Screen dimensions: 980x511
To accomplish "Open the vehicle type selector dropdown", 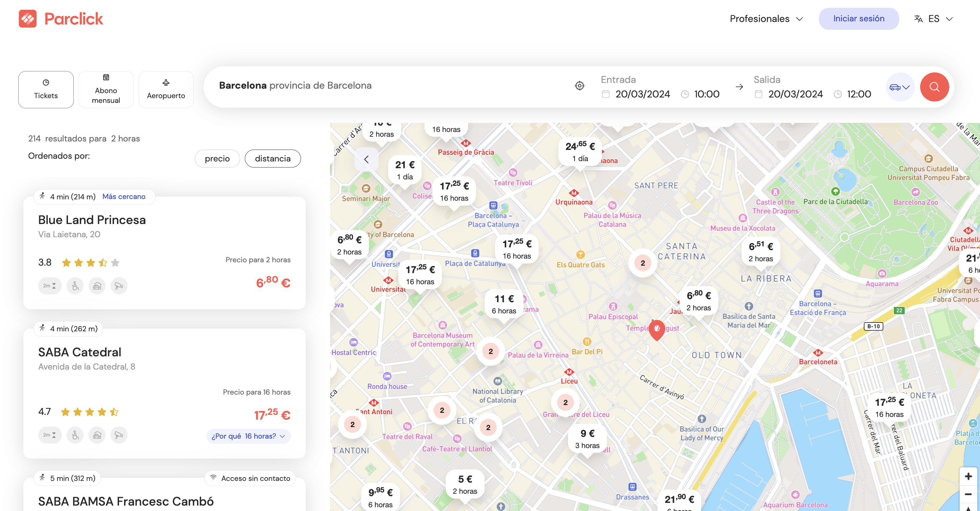I will point(900,87).
